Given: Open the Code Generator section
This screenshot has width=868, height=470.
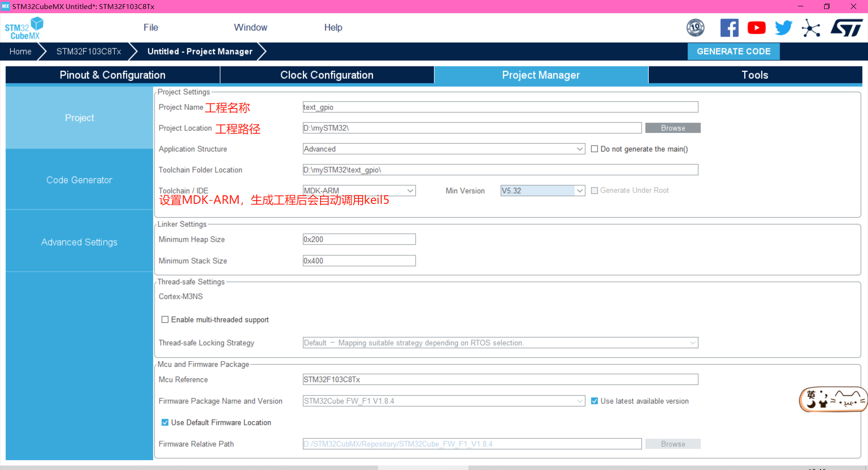Looking at the screenshot, I should [x=80, y=180].
